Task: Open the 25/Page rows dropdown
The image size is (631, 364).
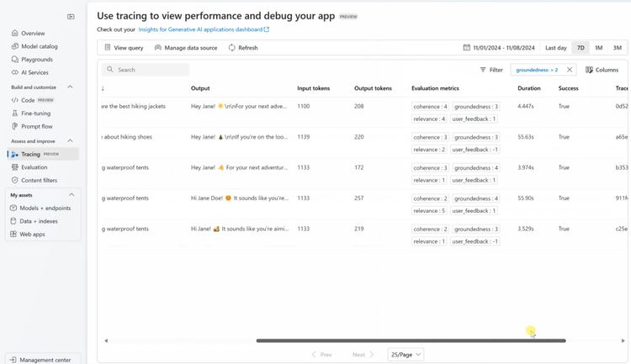Action: point(406,355)
